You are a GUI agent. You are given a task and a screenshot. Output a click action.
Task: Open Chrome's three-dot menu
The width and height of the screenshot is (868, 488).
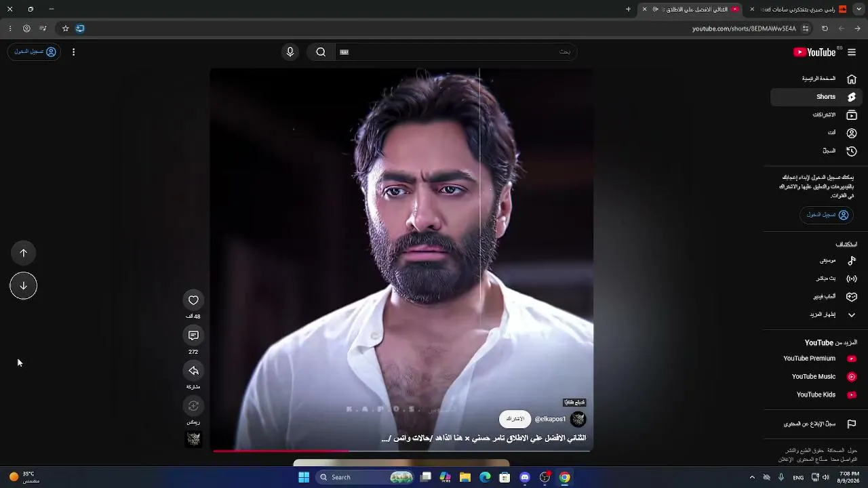coord(9,28)
